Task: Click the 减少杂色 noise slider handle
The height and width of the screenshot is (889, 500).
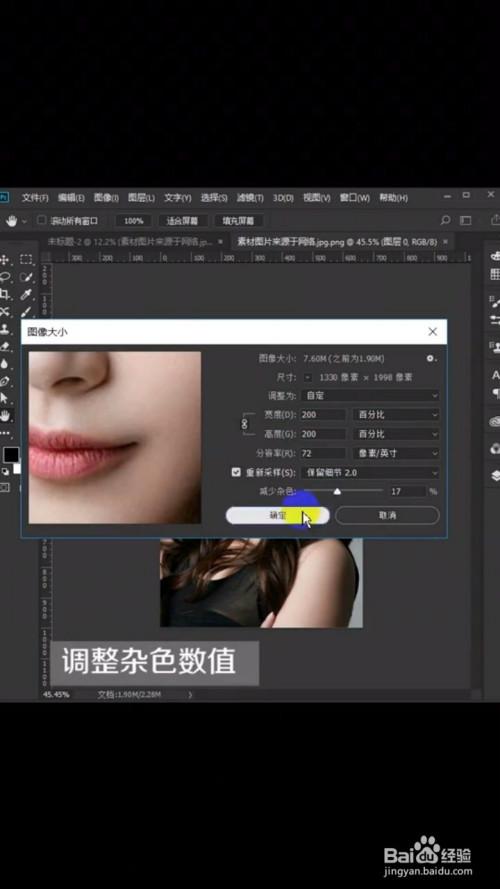Action: [x=337, y=492]
